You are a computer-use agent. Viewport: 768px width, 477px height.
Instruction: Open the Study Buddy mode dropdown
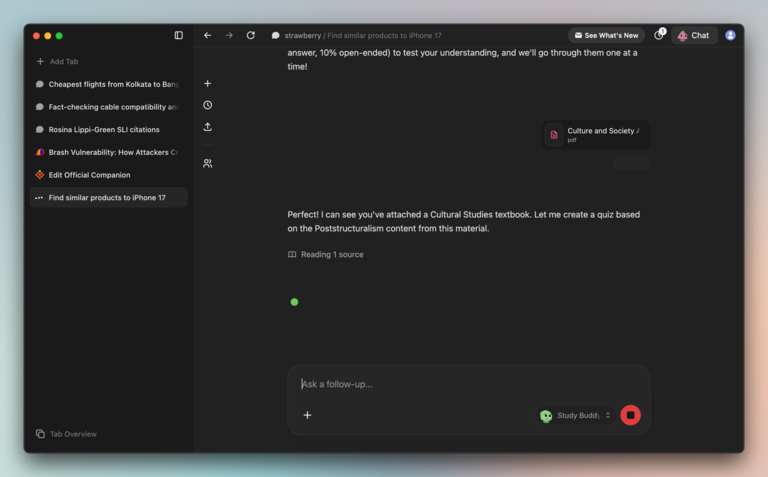tap(576, 415)
